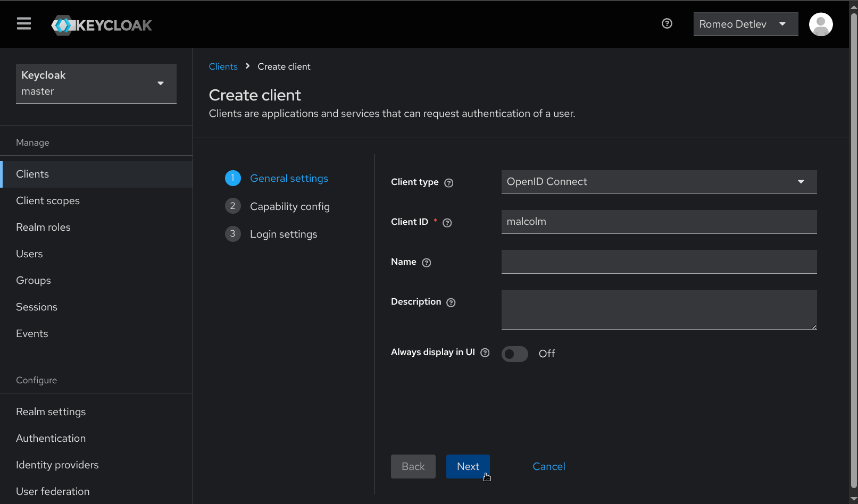The image size is (858, 504).
Task: Click the Create client breadcrumb text
Action: click(284, 66)
